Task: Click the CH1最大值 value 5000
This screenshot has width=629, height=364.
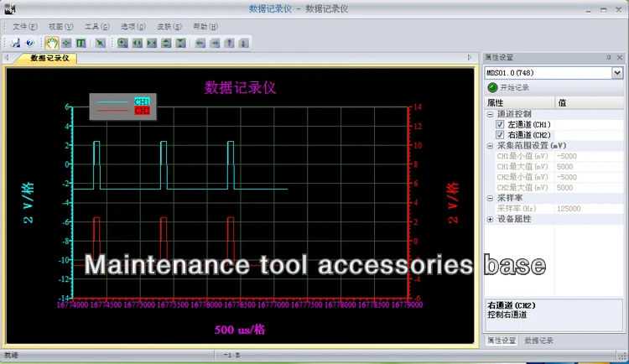Action: click(x=564, y=167)
